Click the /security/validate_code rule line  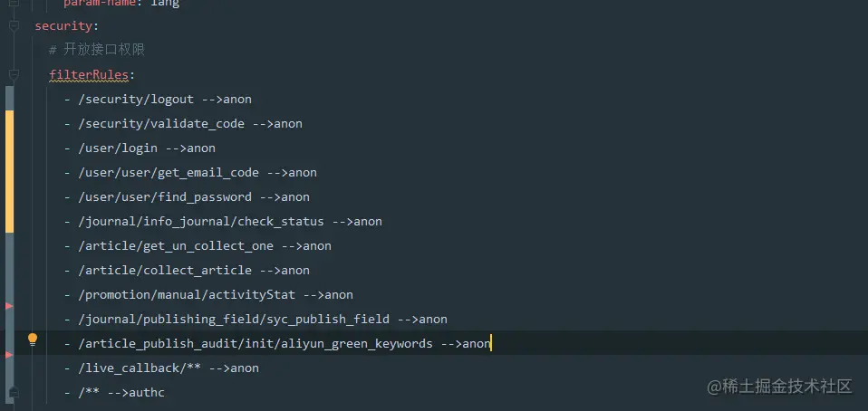[x=190, y=123]
